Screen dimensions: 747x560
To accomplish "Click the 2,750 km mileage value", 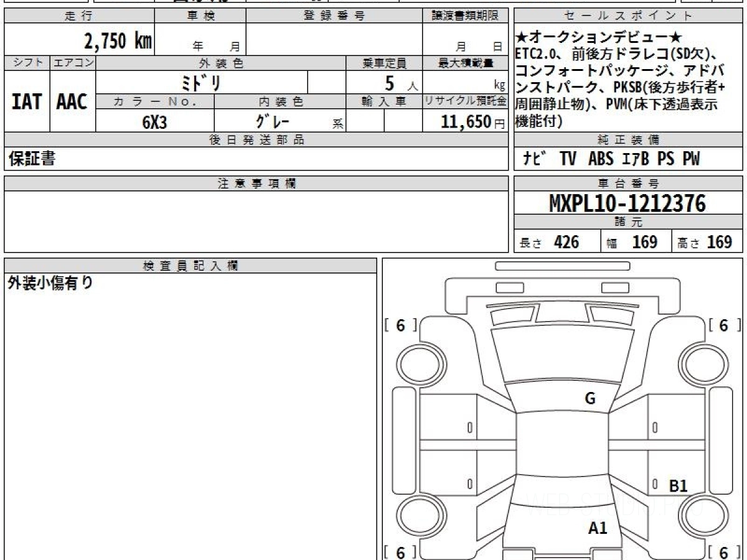I will coord(118,40).
